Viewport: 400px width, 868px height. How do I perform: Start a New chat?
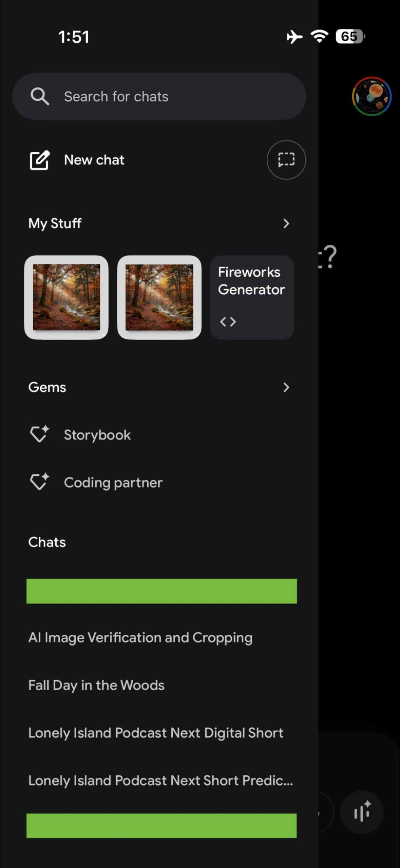(94, 160)
